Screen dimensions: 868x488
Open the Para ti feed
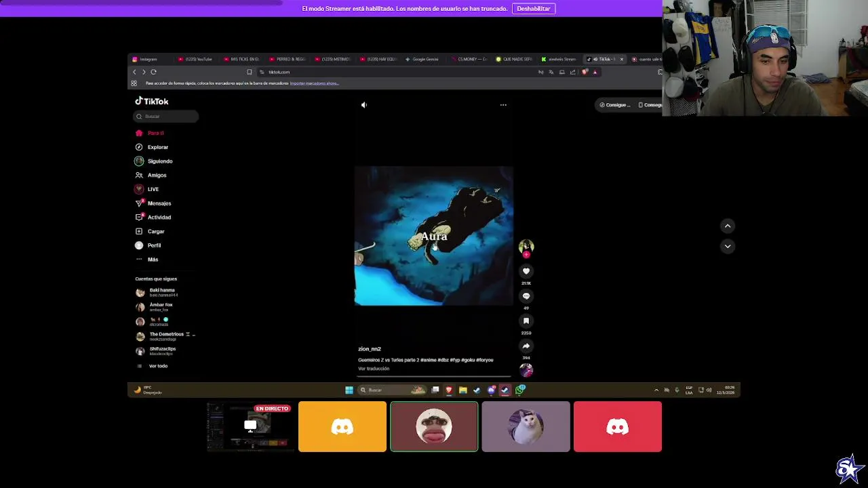pos(150,133)
